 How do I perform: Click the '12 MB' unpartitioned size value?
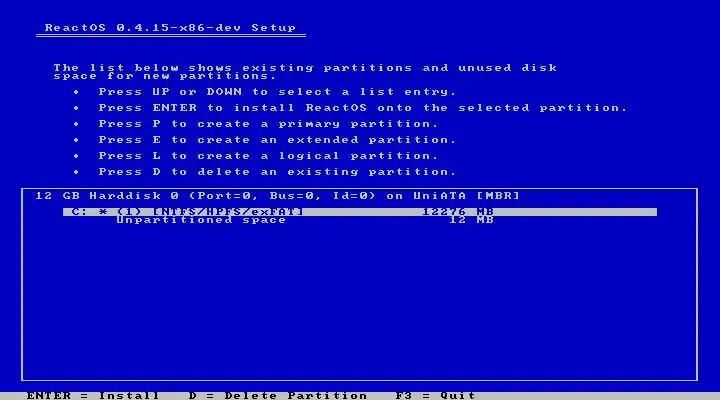[x=472, y=220]
